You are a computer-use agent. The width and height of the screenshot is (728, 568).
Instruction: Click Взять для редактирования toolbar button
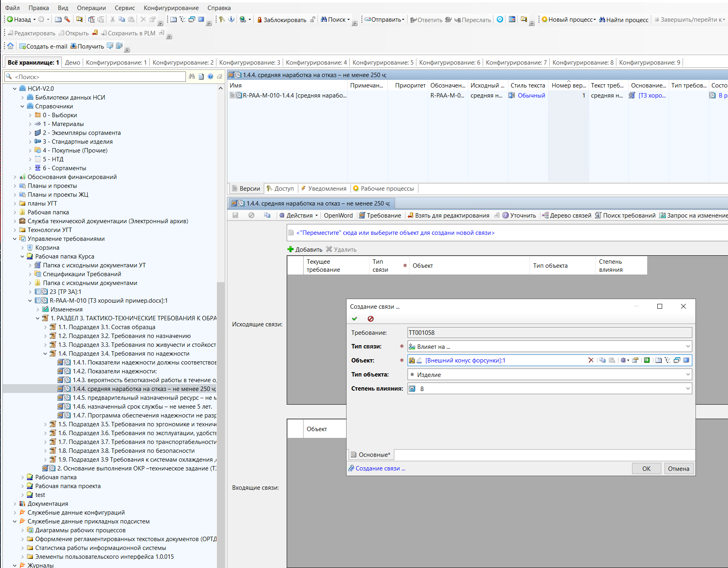point(448,216)
